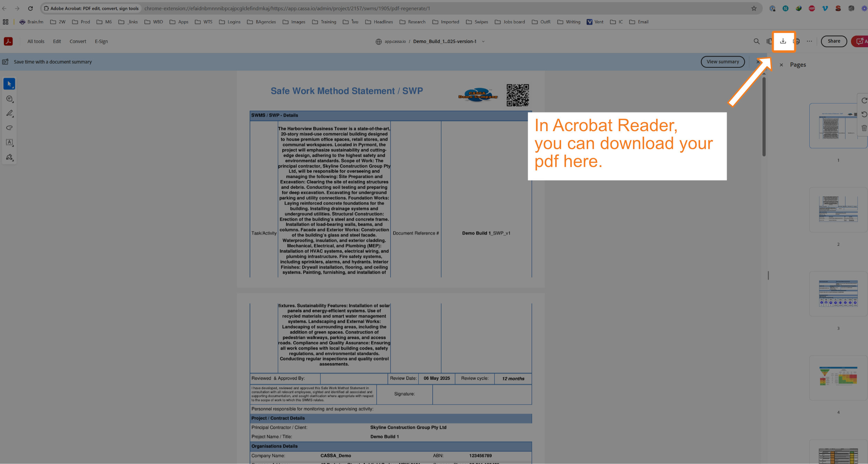Open the more options ellipsis menu
The image size is (868, 464).
pyautogui.click(x=809, y=41)
